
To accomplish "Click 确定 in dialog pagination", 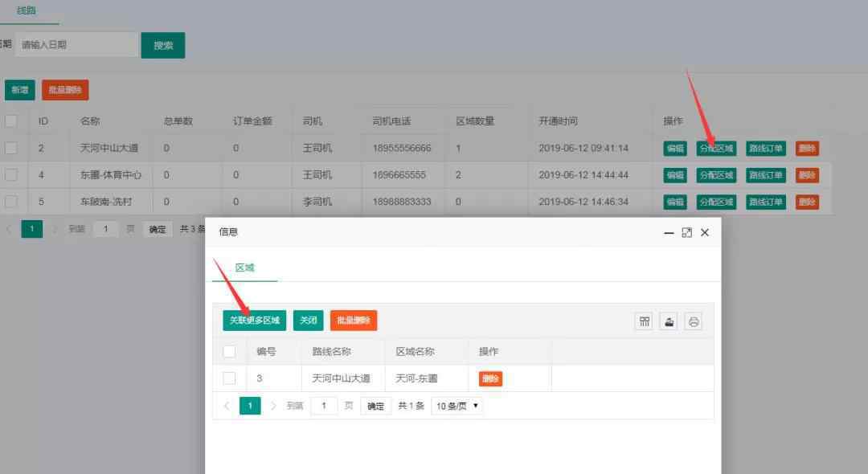I will click(375, 406).
